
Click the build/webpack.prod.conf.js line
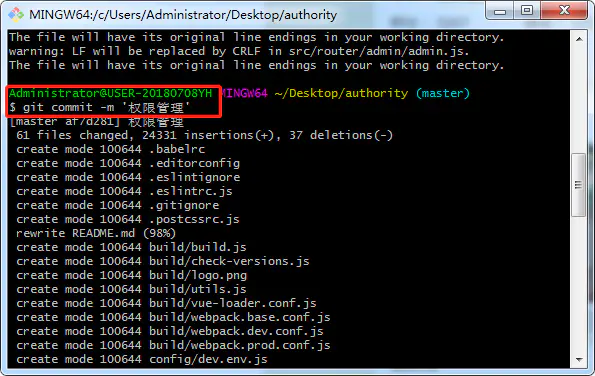[x=173, y=346]
